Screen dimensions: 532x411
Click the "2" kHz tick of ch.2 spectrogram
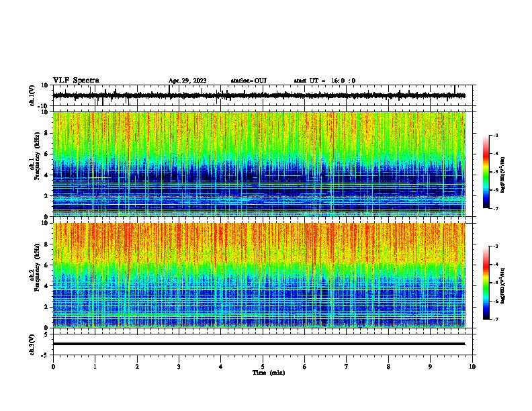[x=47, y=307]
